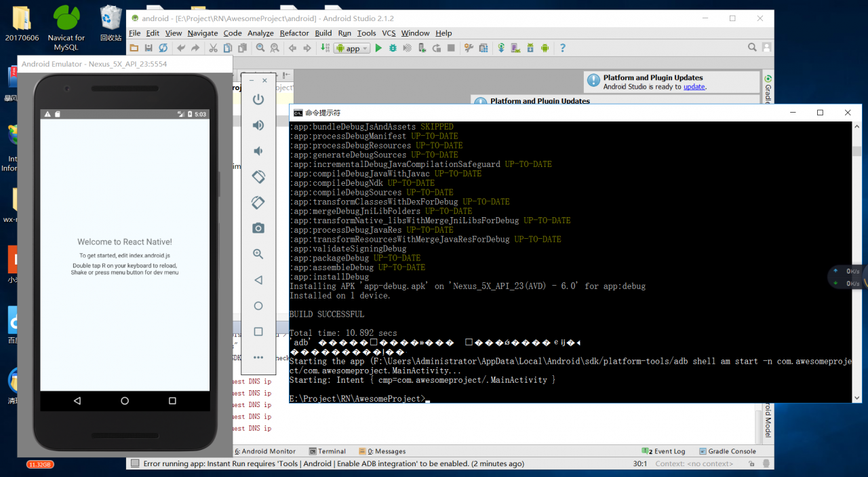Open the Messages tool window tab
This screenshot has height=477, width=868.
pyautogui.click(x=382, y=451)
